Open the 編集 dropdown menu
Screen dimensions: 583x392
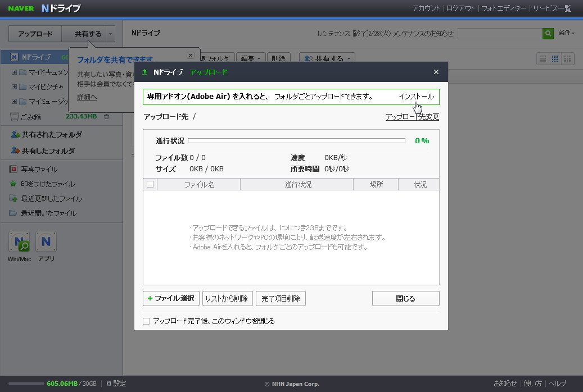tap(251, 58)
